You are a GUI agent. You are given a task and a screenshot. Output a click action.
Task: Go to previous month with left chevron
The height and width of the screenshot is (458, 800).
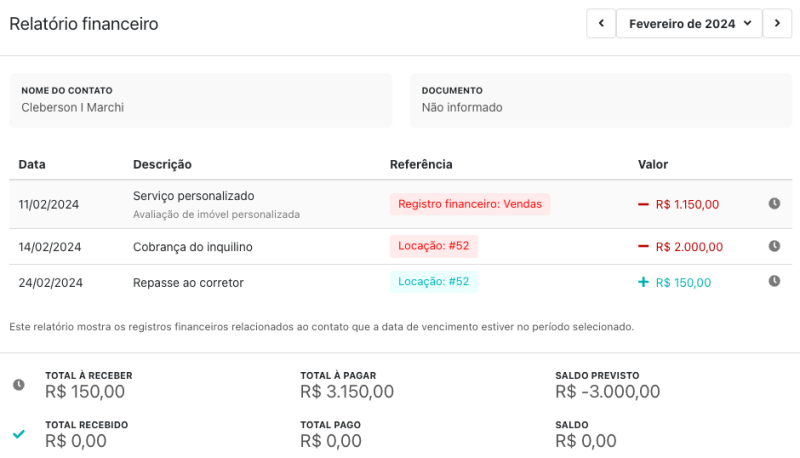click(601, 24)
